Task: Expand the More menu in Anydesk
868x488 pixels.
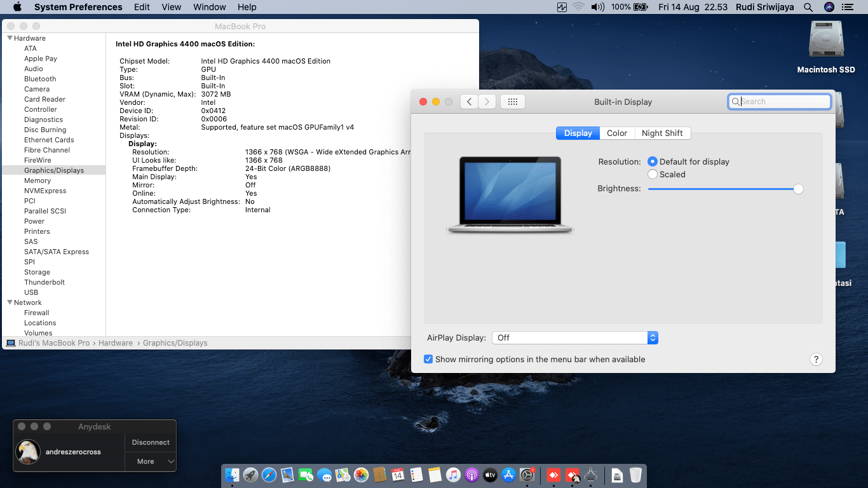Action: 151,461
